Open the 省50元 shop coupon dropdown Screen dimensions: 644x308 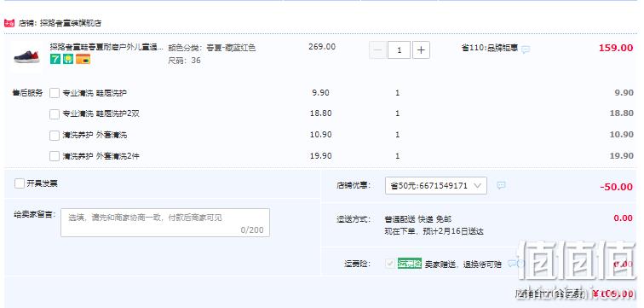coord(436,185)
